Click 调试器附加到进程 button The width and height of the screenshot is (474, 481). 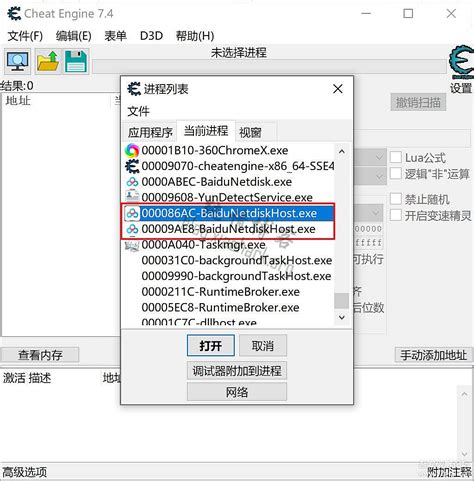click(237, 371)
